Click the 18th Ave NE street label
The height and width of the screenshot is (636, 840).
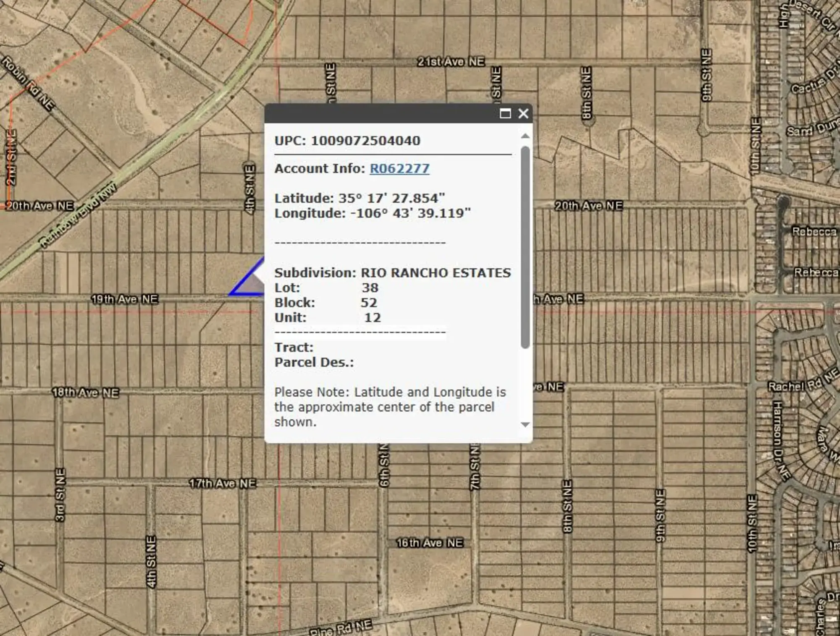point(86,393)
